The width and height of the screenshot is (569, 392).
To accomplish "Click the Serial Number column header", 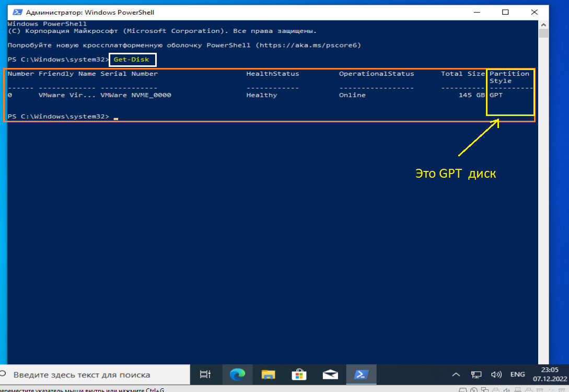I will coord(129,74).
